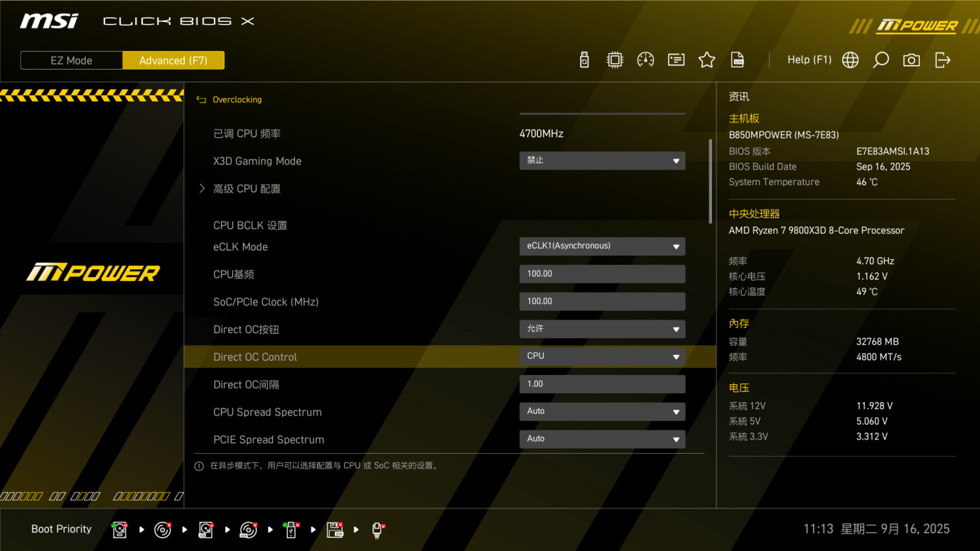
Task: Select the hard disk boot device icon
Action: point(120,530)
